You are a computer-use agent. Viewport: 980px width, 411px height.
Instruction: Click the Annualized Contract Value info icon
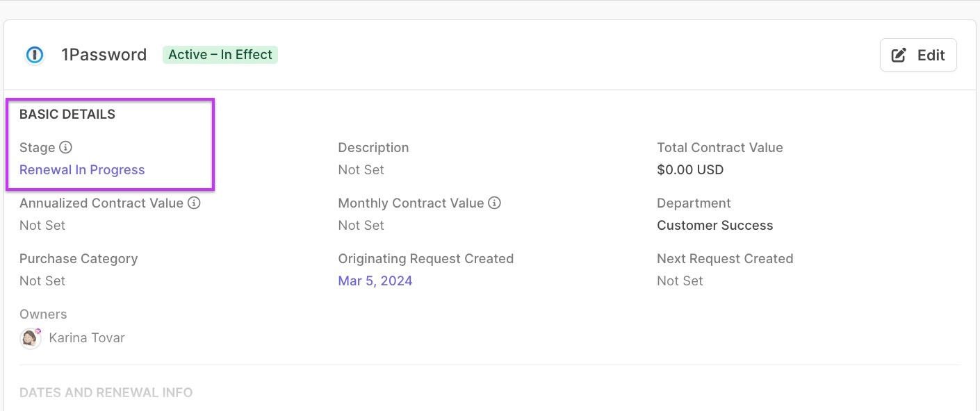click(194, 203)
